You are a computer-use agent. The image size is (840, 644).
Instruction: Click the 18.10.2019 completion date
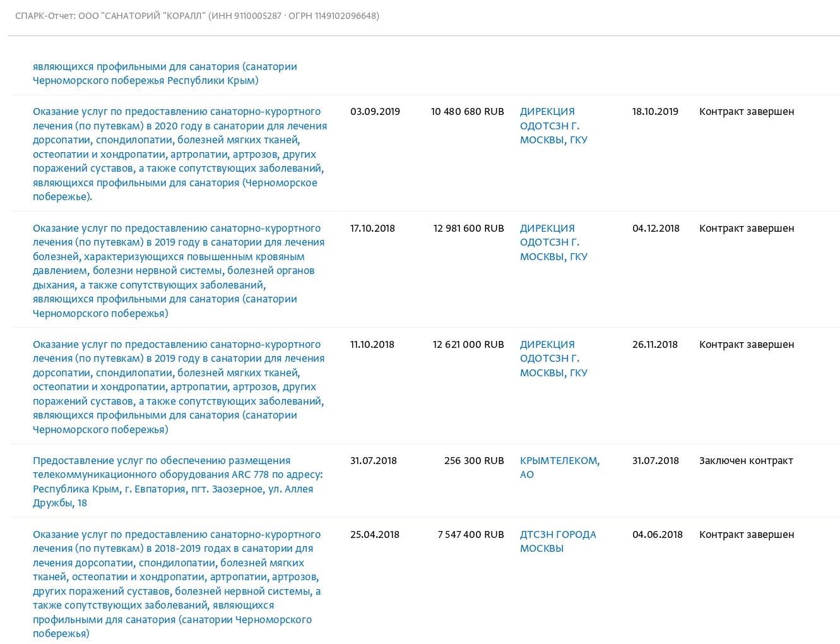[x=655, y=112]
